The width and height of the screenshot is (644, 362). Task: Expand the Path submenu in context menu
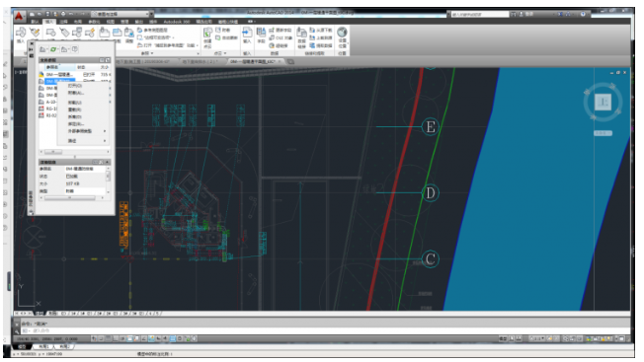(x=87, y=141)
